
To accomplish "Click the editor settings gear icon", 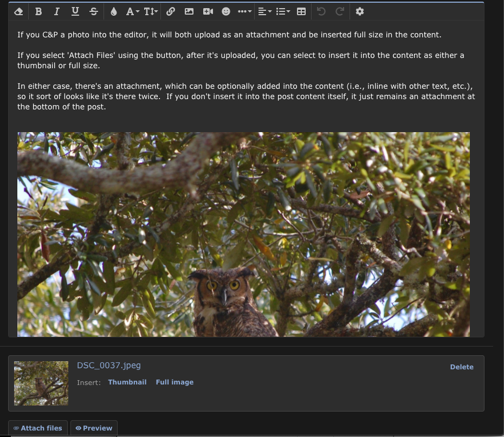I will tap(360, 11).
